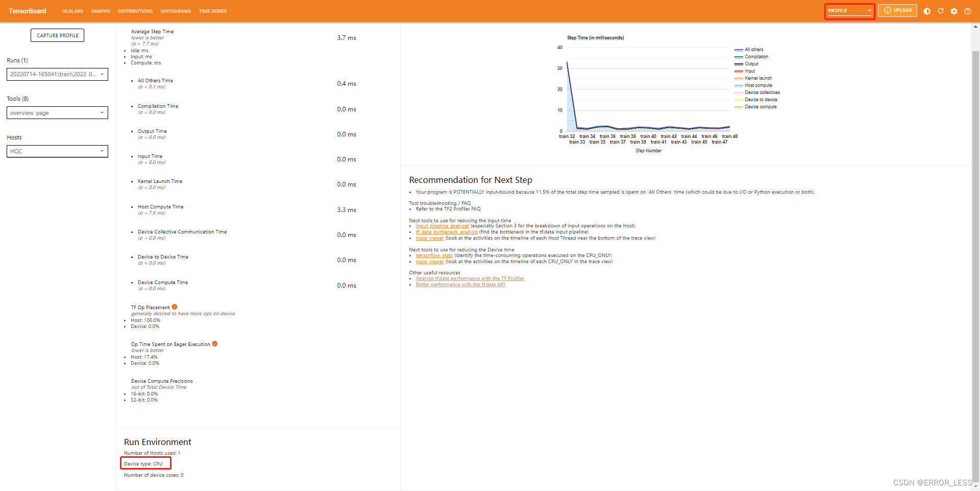Click the 'Compilation Time' label

pyautogui.click(x=158, y=106)
